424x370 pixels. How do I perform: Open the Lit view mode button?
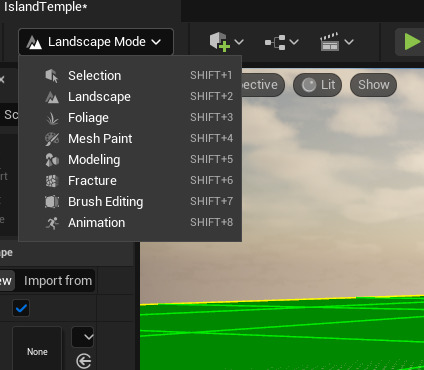(318, 85)
